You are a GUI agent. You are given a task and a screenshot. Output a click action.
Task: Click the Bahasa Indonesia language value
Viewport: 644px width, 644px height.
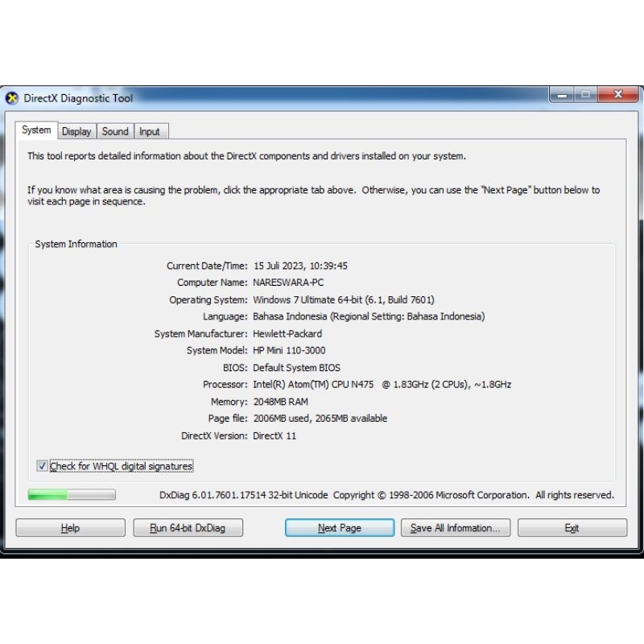point(369,316)
